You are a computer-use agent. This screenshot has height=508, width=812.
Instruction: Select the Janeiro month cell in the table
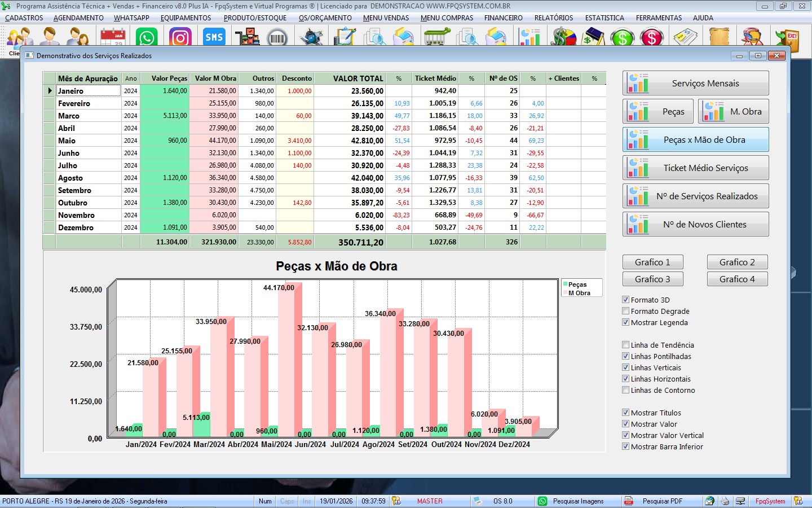click(88, 91)
